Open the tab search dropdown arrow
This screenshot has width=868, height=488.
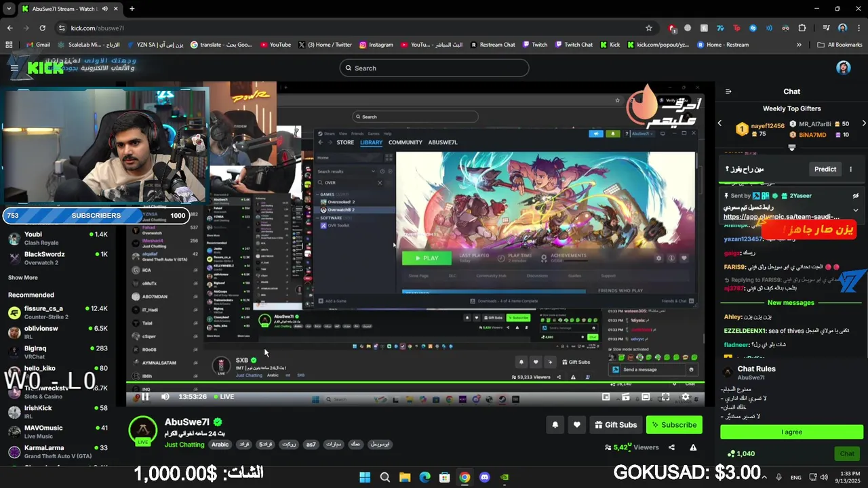point(9,9)
